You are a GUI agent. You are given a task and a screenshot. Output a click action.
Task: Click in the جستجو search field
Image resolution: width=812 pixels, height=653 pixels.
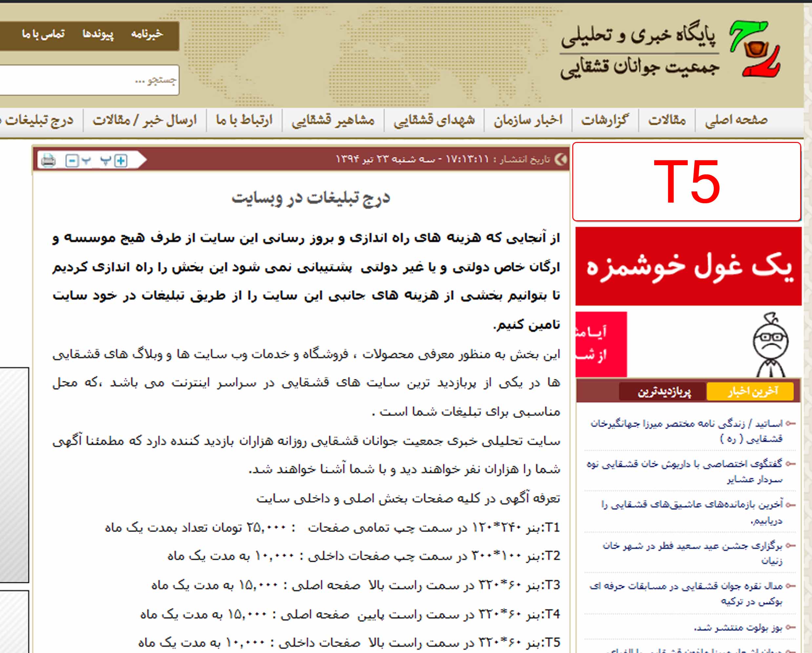pos(89,80)
